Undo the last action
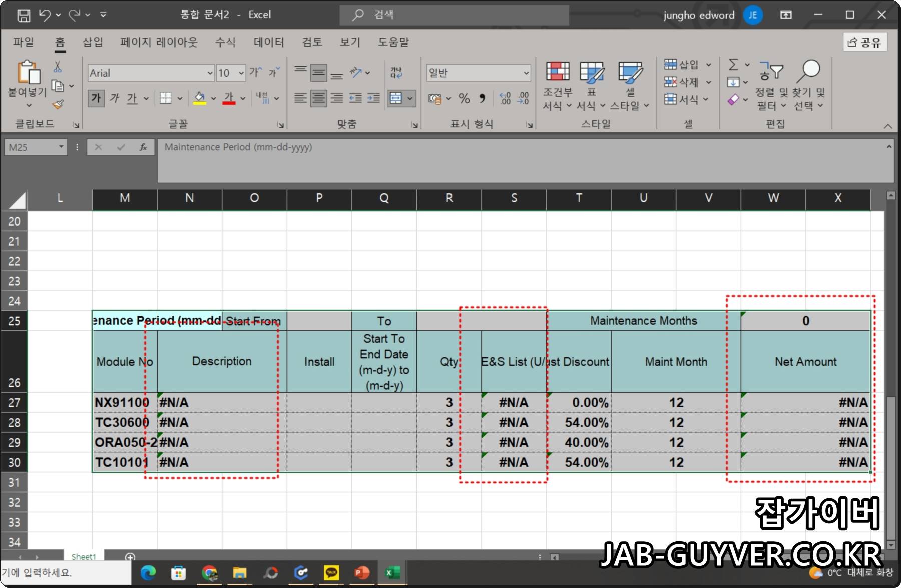This screenshot has height=588, width=901. click(45, 15)
